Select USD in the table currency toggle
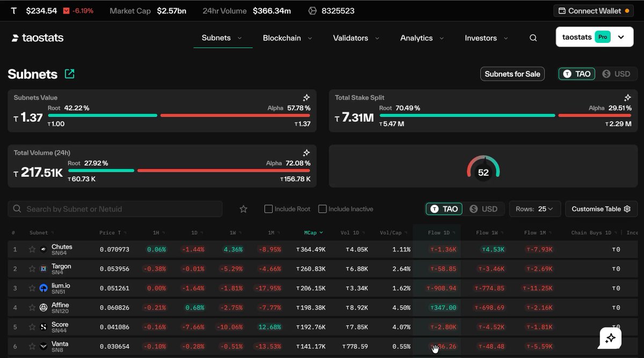Viewport: 644px width, 358px height. (x=483, y=209)
